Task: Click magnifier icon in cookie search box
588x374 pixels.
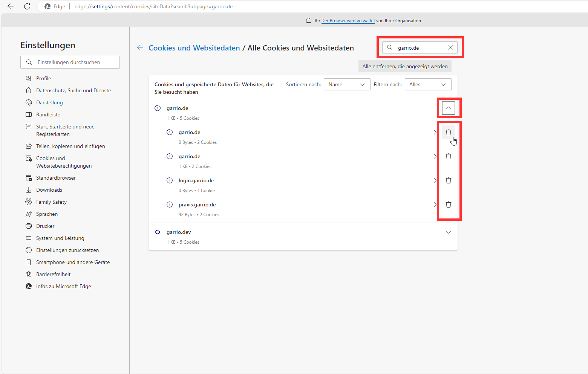Action: [390, 47]
